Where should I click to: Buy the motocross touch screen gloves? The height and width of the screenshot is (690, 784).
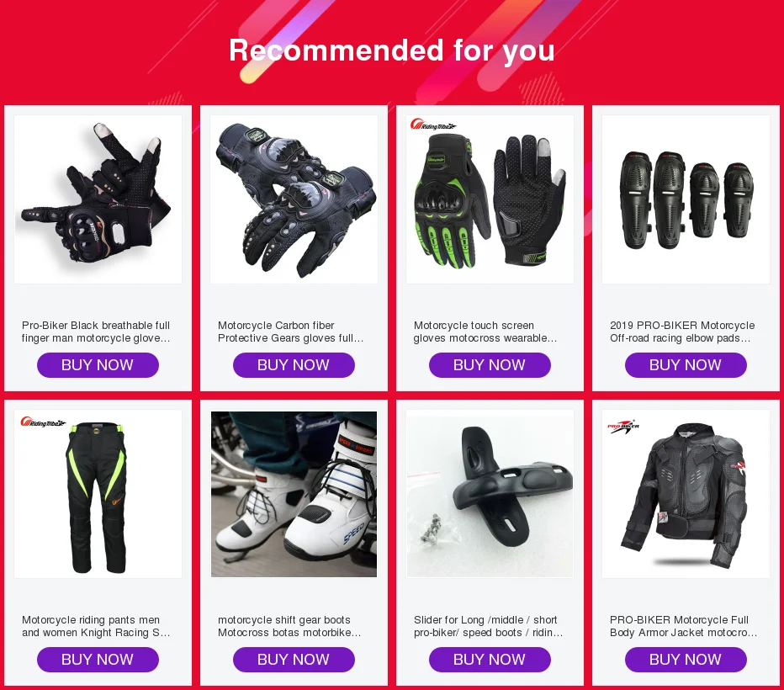490,365
